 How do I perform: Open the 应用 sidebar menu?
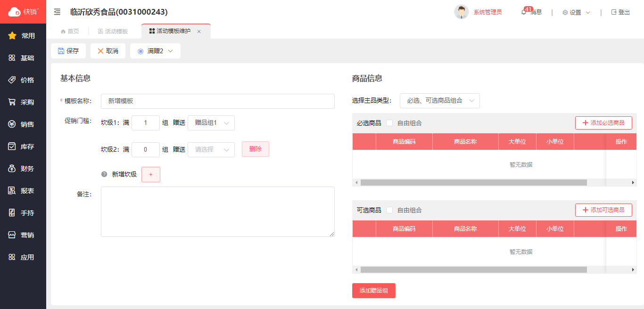[23, 257]
